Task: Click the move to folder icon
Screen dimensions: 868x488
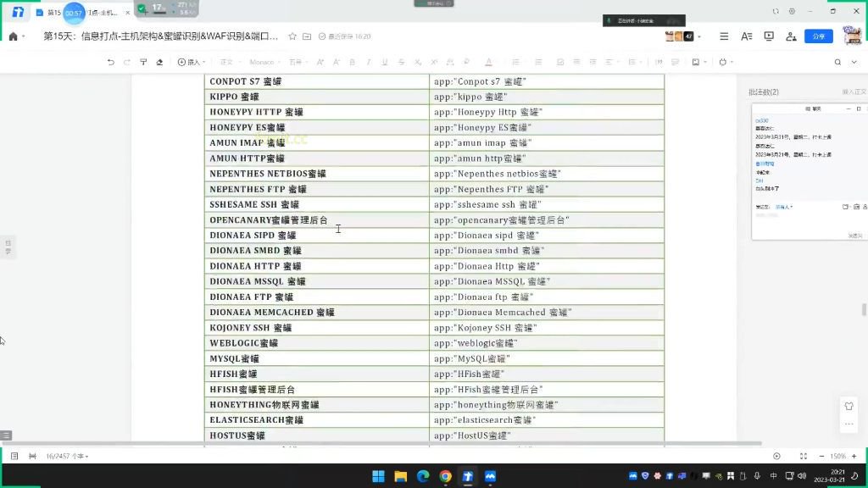Action: [307, 36]
